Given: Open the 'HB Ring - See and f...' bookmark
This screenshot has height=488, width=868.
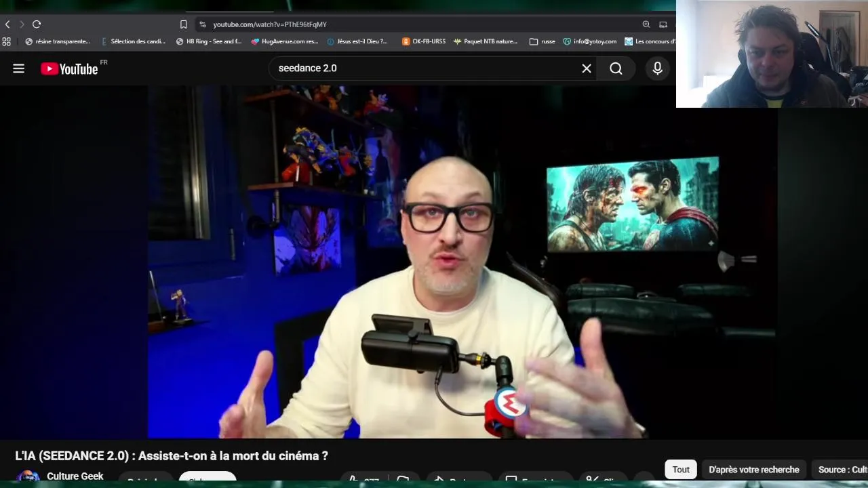Looking at the screenshot, I should click(209, 41).
